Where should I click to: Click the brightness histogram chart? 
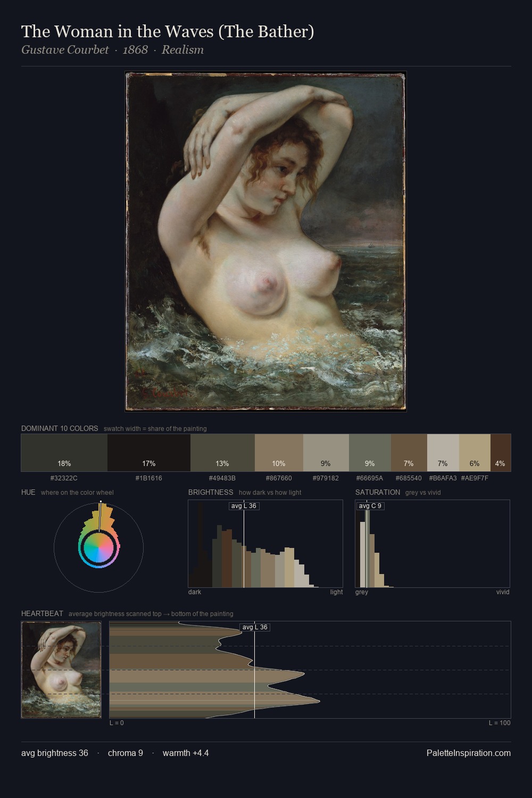pyautogui.click(x=265, y=544)
